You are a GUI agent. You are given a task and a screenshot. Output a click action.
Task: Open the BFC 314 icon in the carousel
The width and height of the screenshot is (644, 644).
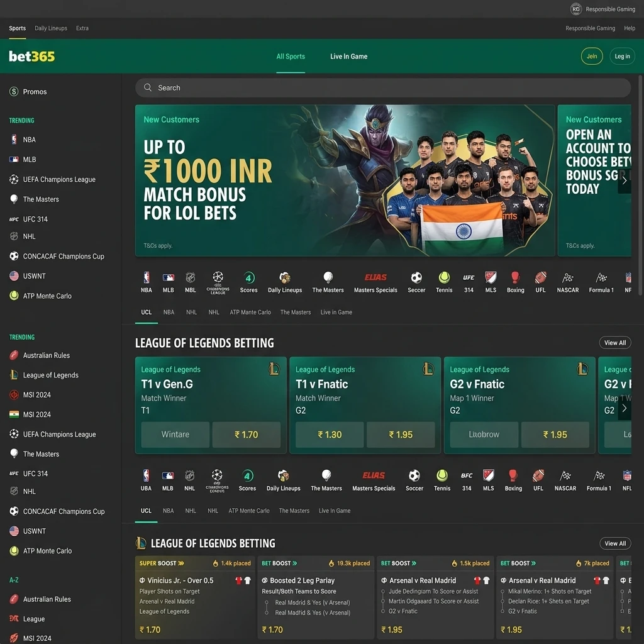467,480
